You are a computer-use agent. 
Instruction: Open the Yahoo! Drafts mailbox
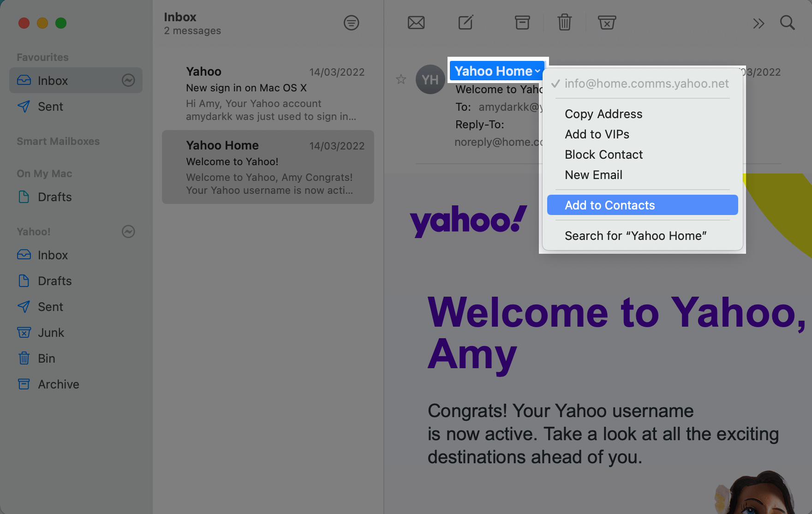[x=76, y=281]
